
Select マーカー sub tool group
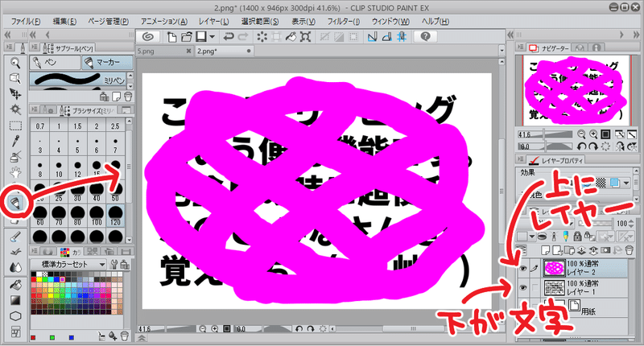pyautogui.click(x=107, y=63)
